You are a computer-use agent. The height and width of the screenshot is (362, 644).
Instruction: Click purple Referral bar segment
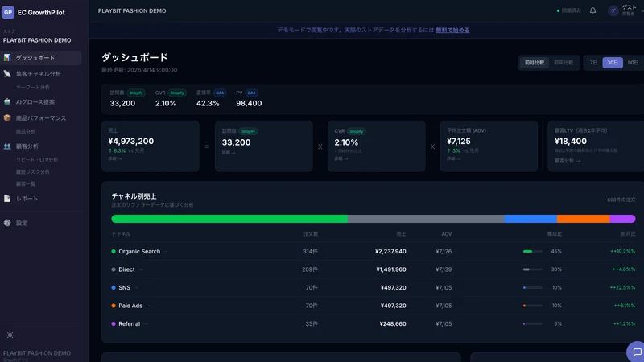click(x=622, y=219)
